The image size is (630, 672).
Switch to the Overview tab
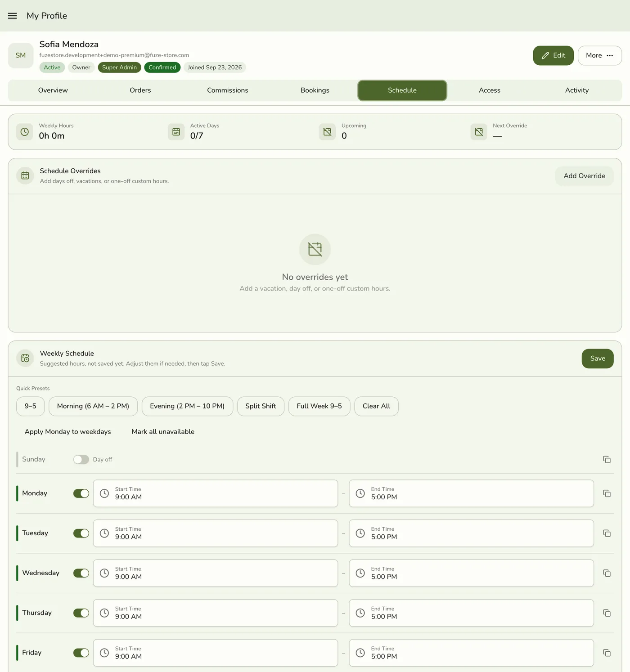(53, 90)
